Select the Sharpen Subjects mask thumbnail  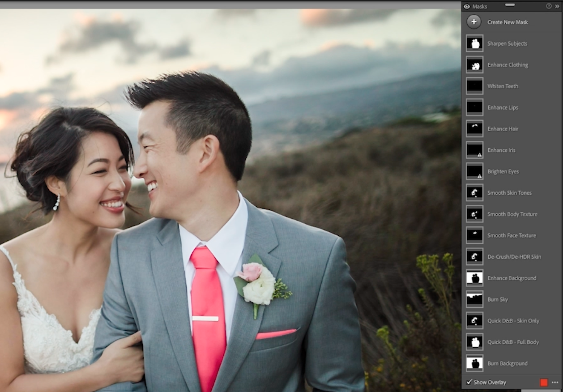pos(474,43)
